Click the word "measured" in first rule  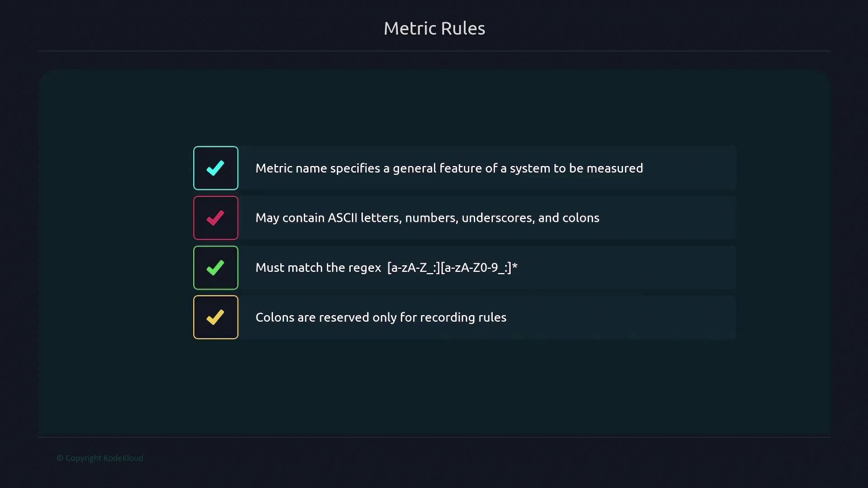[614, 168]
